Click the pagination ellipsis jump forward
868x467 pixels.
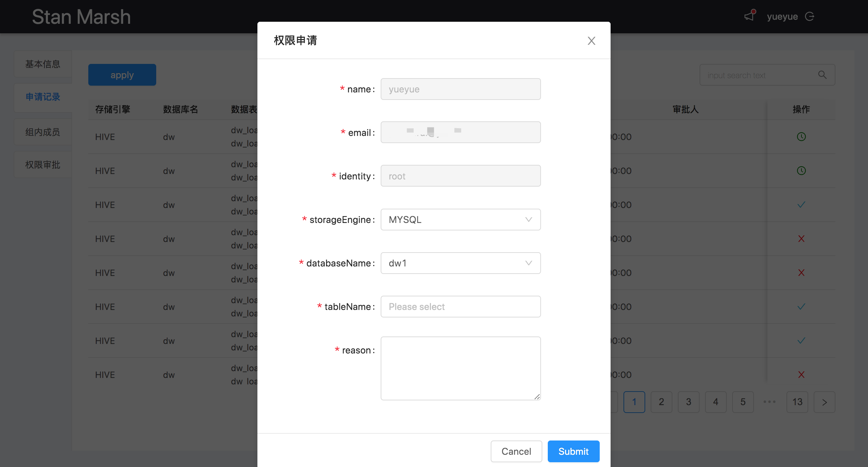[770, 402]
